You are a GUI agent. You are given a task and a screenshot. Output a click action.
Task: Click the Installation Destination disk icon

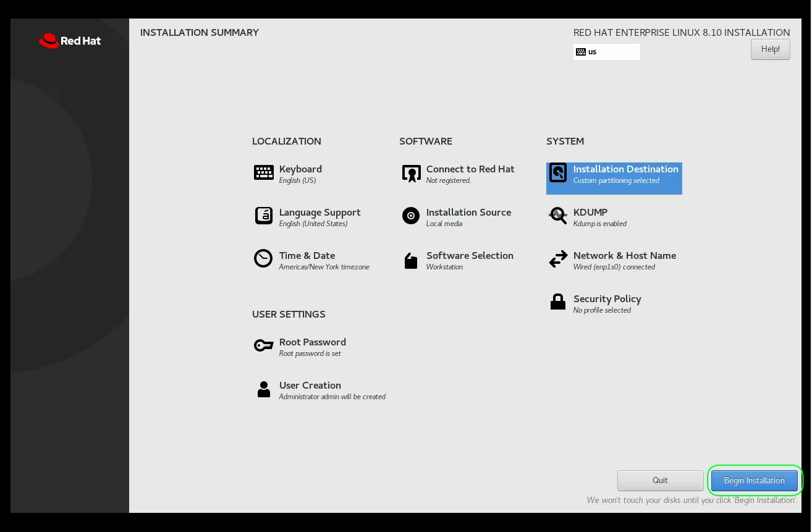click(558, 172)
